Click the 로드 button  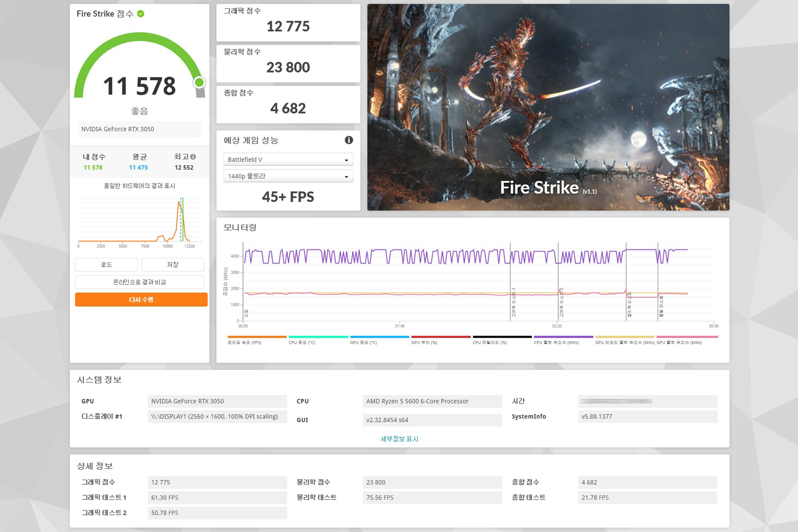(x=106, y=264)
